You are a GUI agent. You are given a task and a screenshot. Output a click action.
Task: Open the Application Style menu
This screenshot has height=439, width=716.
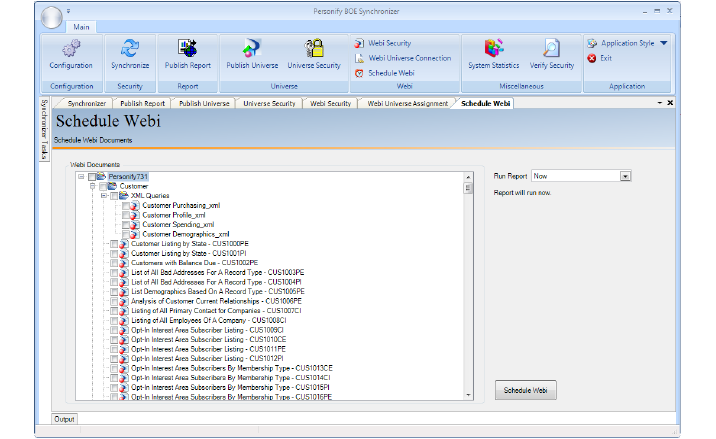pos(627,44)
